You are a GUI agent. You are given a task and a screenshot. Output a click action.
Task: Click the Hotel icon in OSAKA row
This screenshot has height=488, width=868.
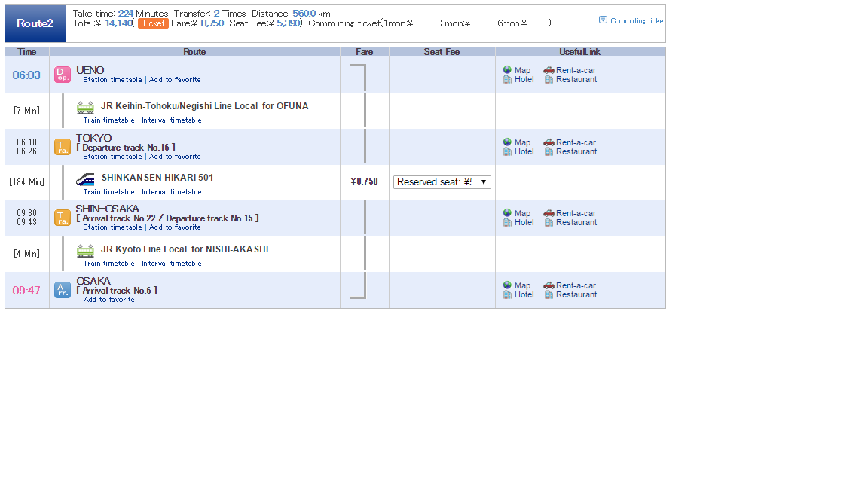coord(507,295)
